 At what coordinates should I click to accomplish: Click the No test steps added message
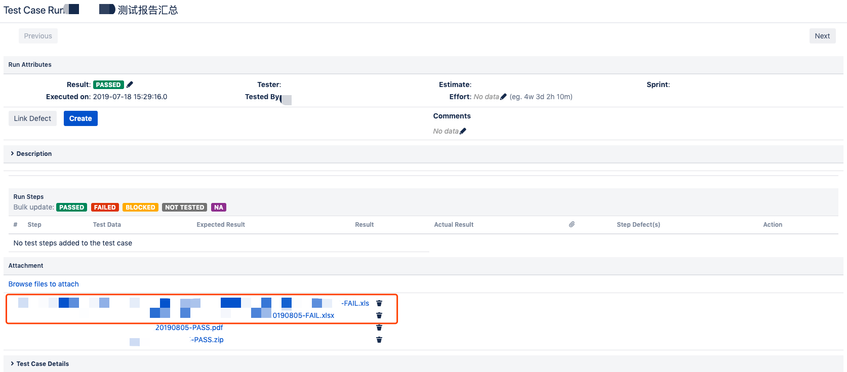pyautogui.click(x=73, y=243)
